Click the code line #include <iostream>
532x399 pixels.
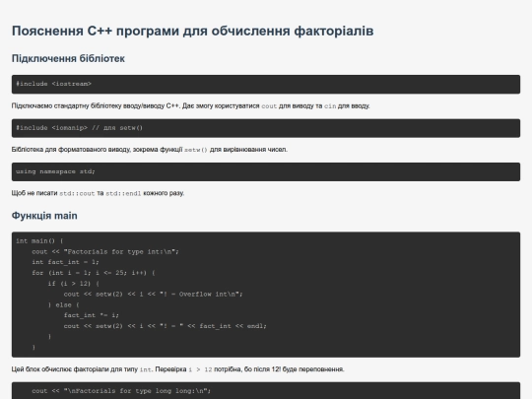(x=53, y=84)
